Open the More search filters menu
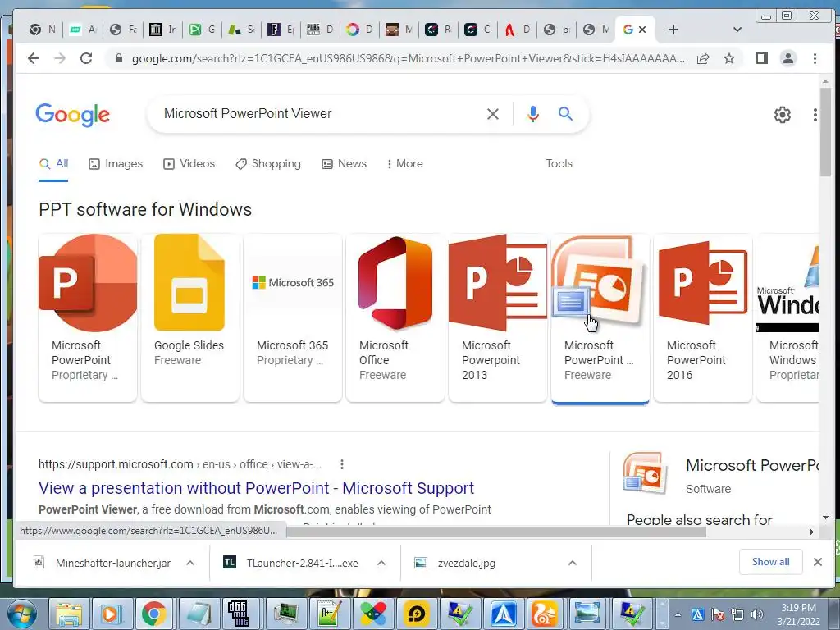 [x=405, y=164]
